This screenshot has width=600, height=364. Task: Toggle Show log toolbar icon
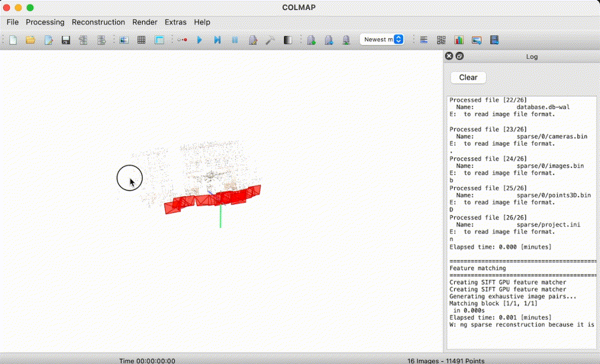click(x=424, y=40)
